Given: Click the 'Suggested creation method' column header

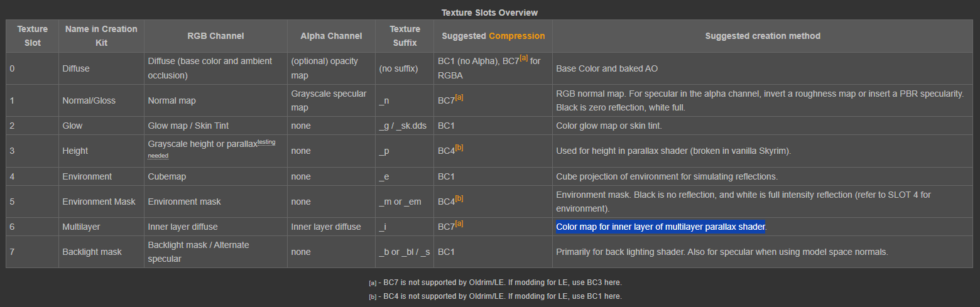Looking at the screenshot, I should tap(763, 36).
